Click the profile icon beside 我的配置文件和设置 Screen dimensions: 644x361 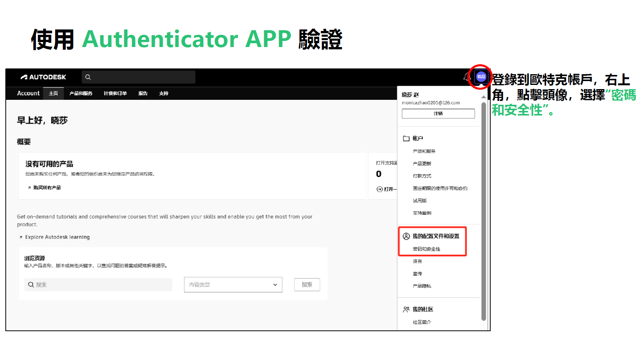(x=406, y=236)
